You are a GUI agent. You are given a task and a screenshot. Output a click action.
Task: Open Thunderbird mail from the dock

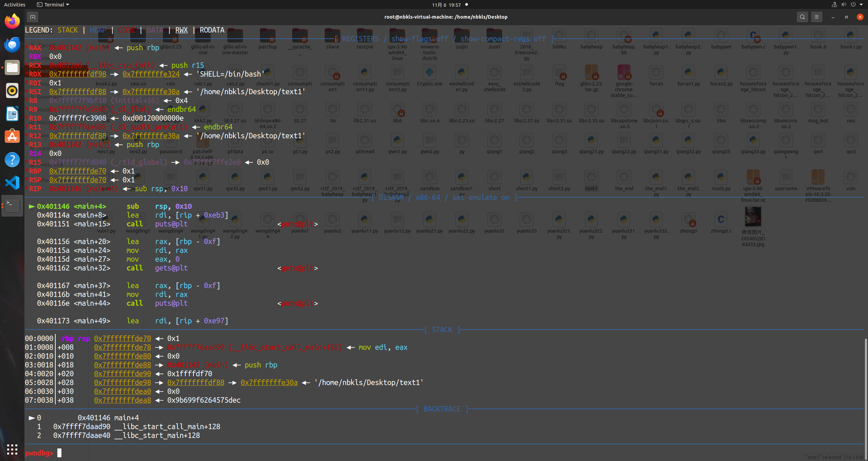tap(12, 44)
